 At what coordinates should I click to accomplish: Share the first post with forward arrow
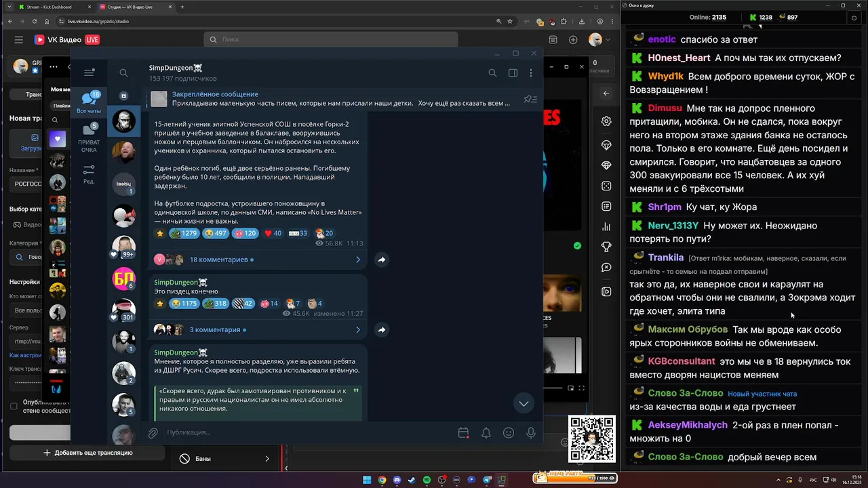point(382,260)
